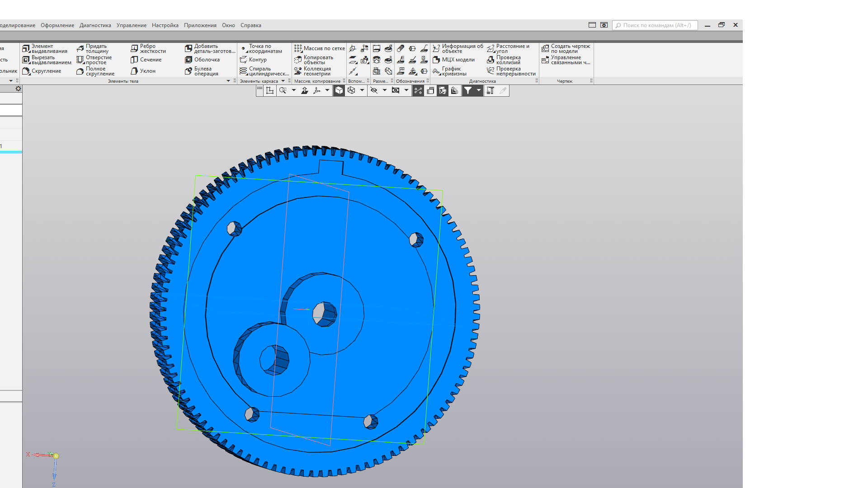Open dropdown next to orientation axes icon
Image resolution: width=868 pixels, height=488 pixels.
click(327, 90)
